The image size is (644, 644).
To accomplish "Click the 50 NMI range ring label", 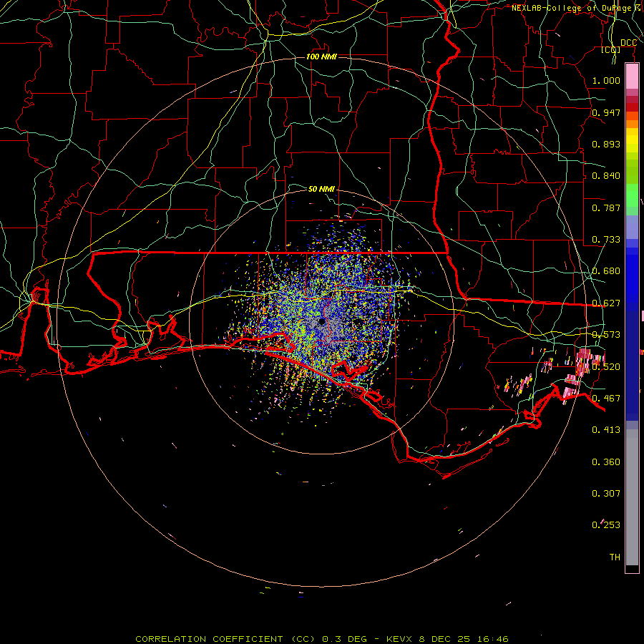I will point(321,189).
